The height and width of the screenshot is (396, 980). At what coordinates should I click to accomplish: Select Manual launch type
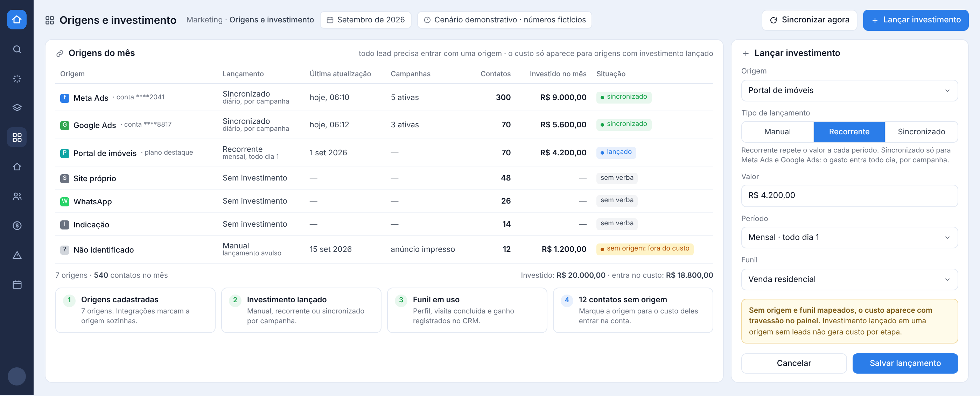(777, 132)
